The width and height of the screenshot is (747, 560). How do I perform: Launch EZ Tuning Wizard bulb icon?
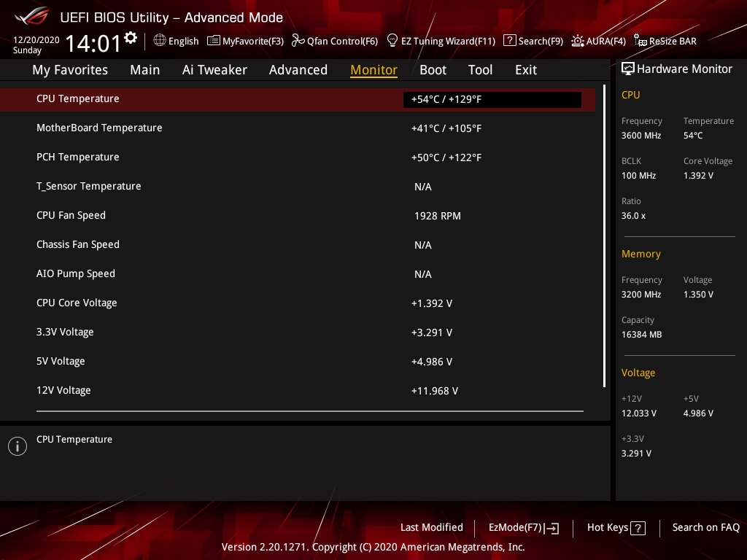(x=392, y=41)
